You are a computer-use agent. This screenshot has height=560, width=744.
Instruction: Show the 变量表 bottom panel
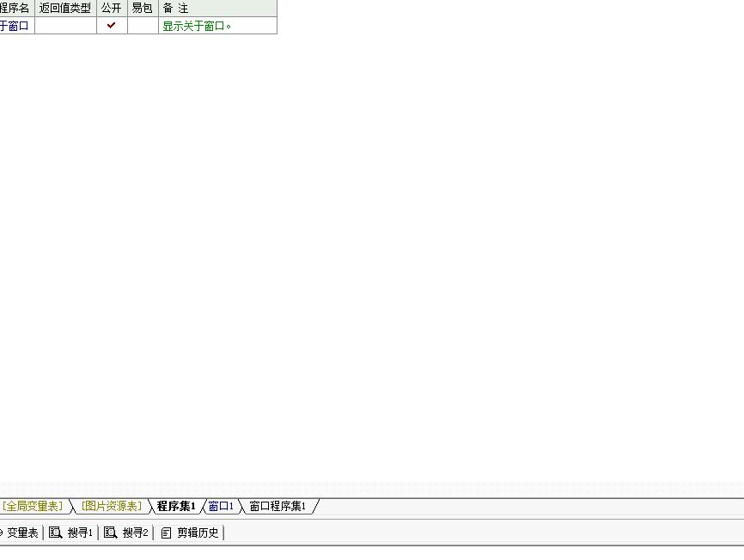[22, 533]
